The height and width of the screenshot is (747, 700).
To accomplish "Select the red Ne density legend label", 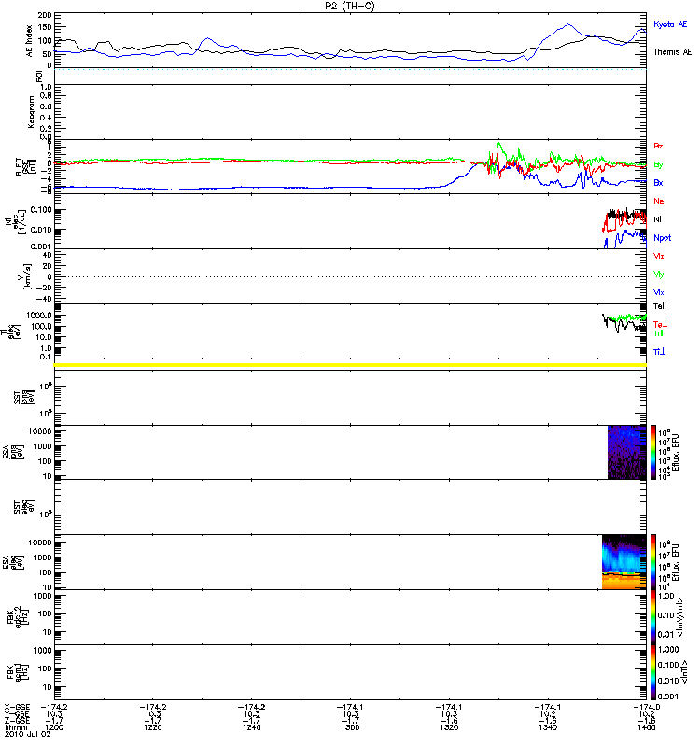I will coord(659,201).
